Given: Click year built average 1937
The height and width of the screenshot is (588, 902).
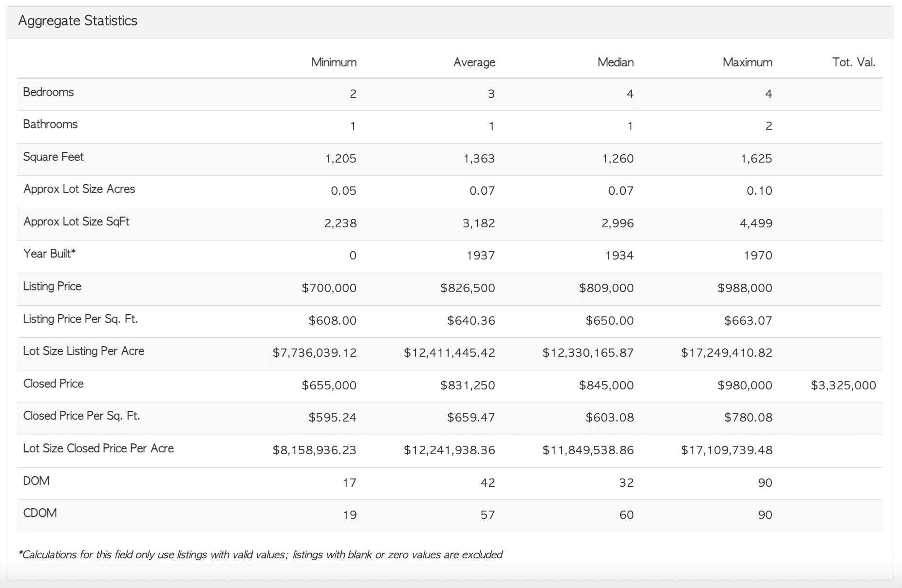Looking at the screenshot, I should [x=481, y=256].
